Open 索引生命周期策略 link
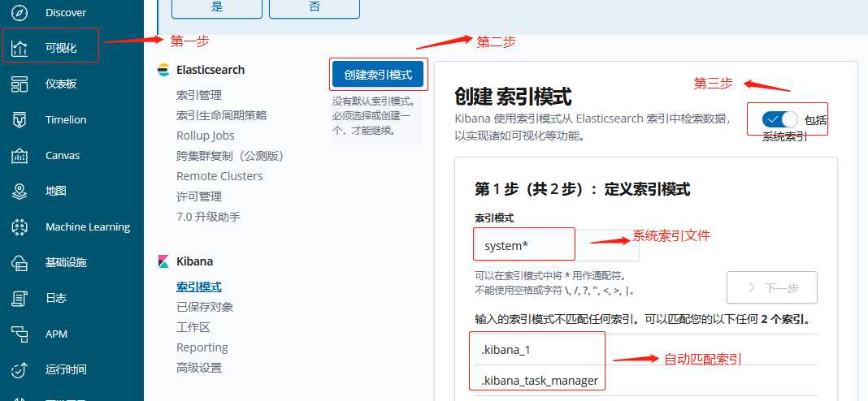The image size is (868, 401). [x=221, y=115]
